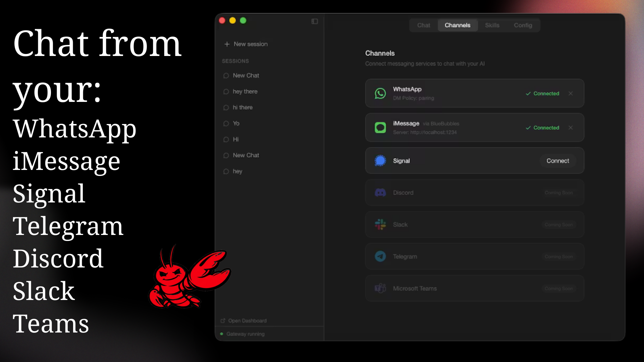
Task: Click the iMessage green bubble icon
Action: click(380, 128)
